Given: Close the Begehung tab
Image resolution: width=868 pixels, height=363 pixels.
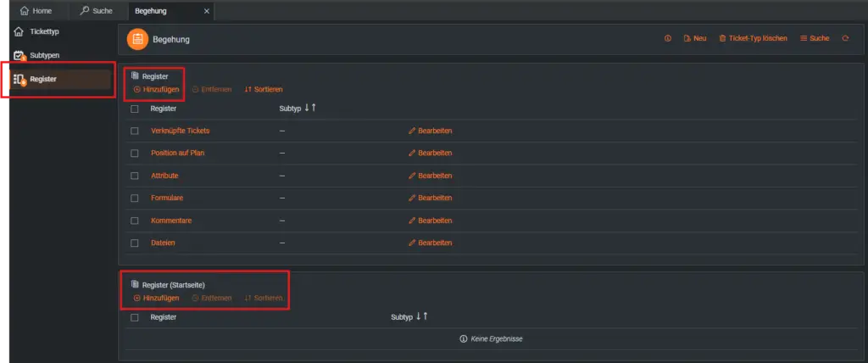Looking at the screenshot, I should point(207,11).
